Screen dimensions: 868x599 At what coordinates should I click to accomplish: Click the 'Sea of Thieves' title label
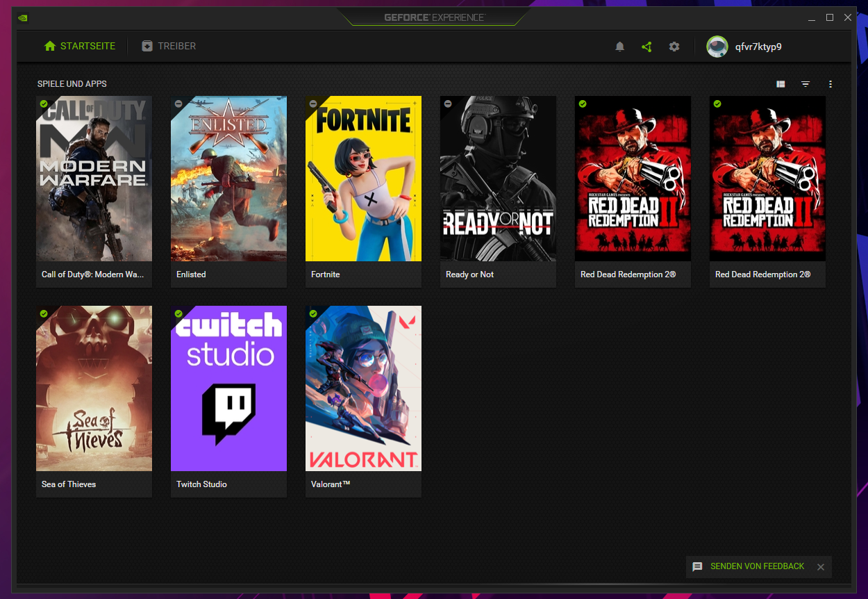click(x=69, y=484)
